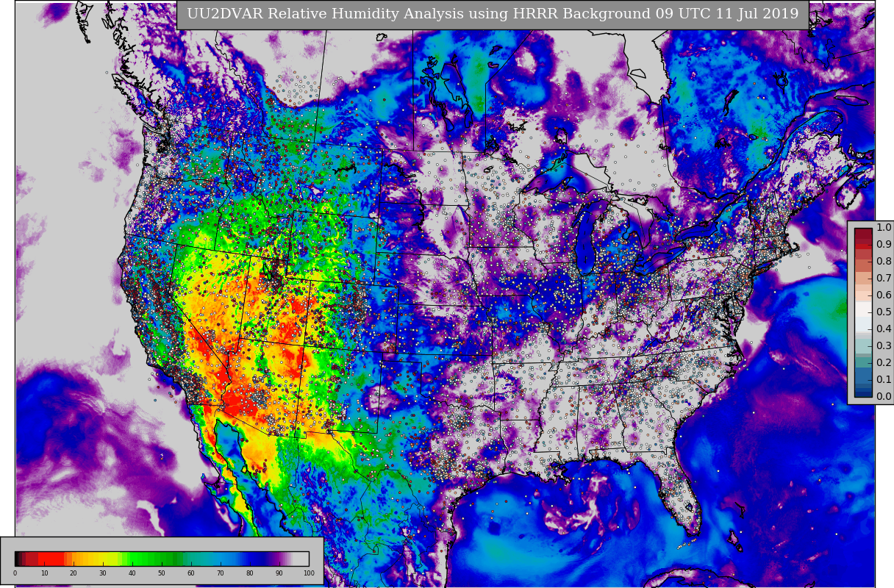Click the 20 tick label on humidity colorbar
The width and height of the screenshot is (894, 588).
point(74,573)
